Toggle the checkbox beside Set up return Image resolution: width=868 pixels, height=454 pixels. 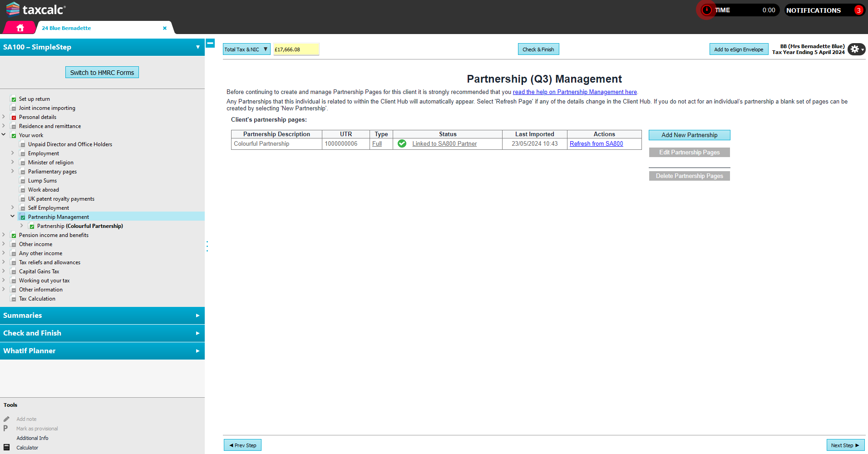tap(13, 99)
